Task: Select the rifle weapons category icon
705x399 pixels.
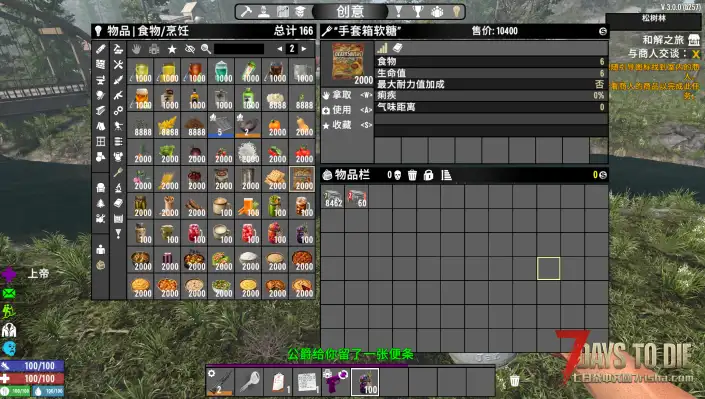Action: [x=118, y=95]
